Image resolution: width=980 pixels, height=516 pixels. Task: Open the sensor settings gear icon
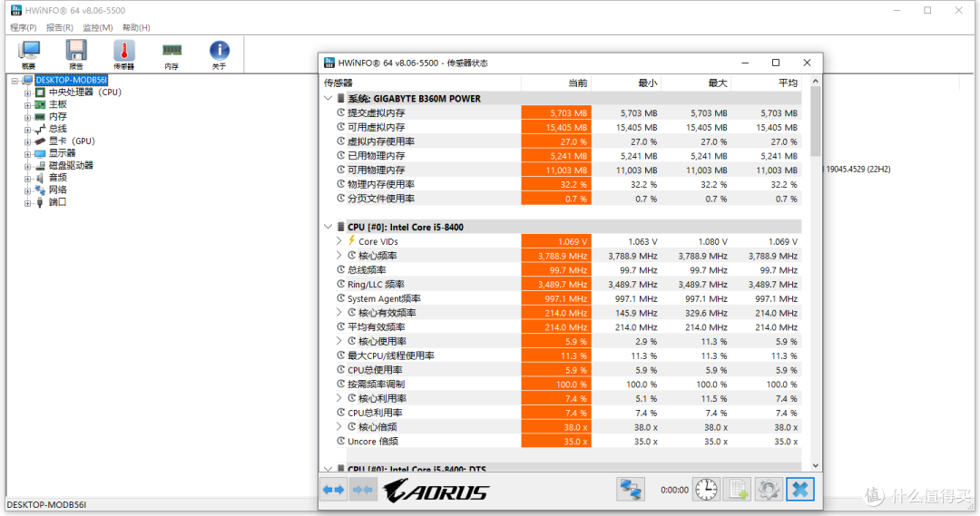click(769, 490)
